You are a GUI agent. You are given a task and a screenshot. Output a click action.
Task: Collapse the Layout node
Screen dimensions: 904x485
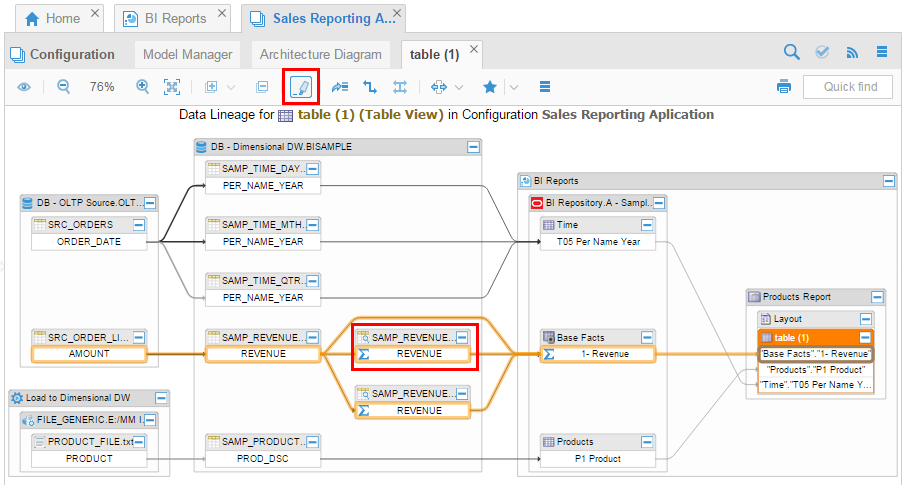tap(866, 319)
